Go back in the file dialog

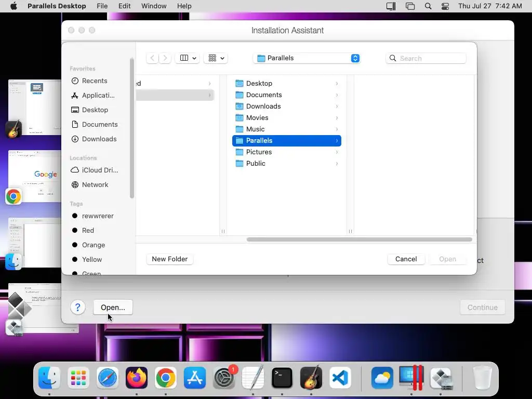(152, 58)
